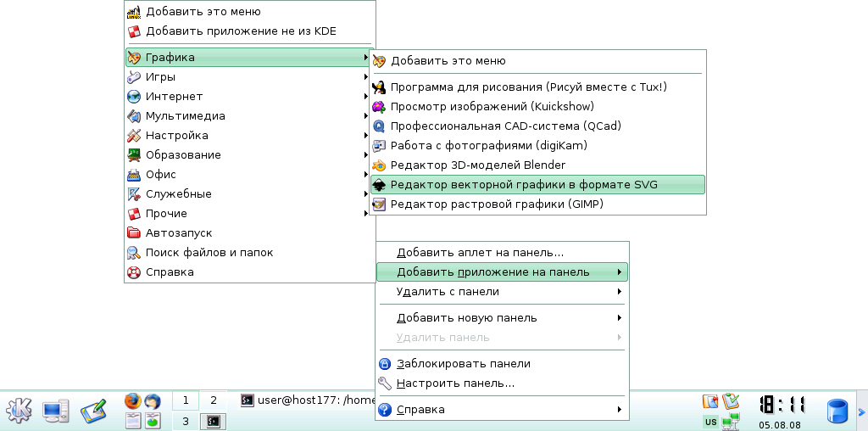This screenshot has width=868, height=431.
Task: Launch GIMP raster graphics editor
Action: [x=496, y=204]
